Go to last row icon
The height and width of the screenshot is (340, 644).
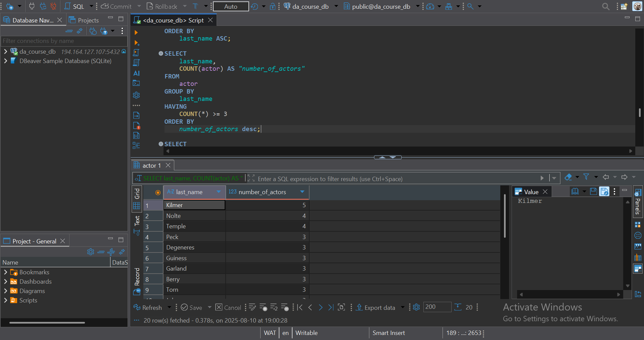(x=331, y=307)
